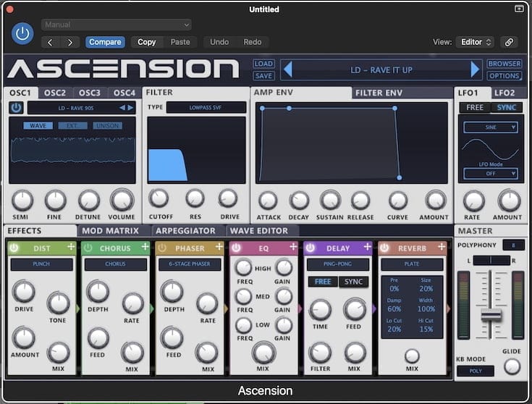Click the master volume fader

(x=491, y=314)
